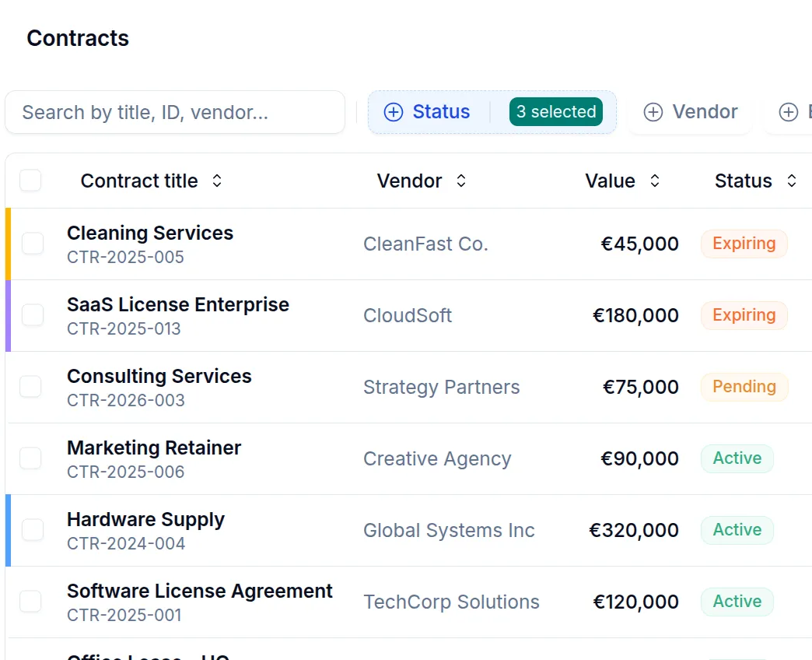Click the plus icon beside Vendor filter
The width and height of the screenshot is (812, 660).
(653, 112)
